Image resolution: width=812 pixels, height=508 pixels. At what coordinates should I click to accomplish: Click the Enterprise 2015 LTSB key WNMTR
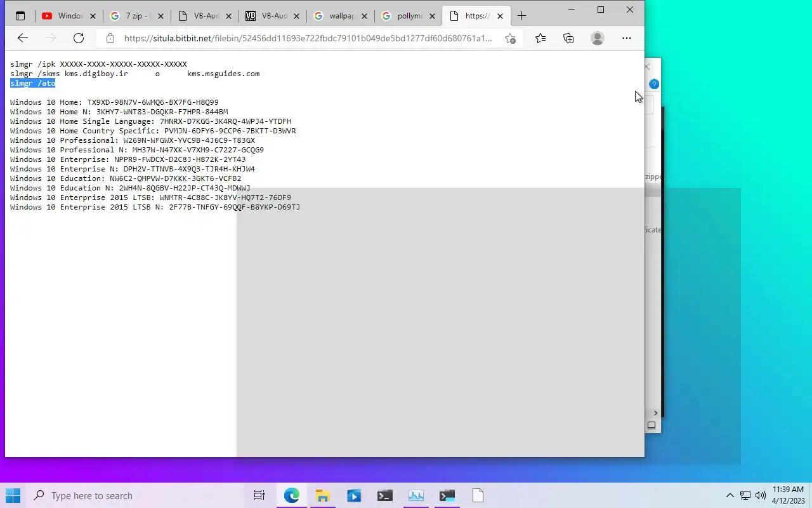pos(225,197)
